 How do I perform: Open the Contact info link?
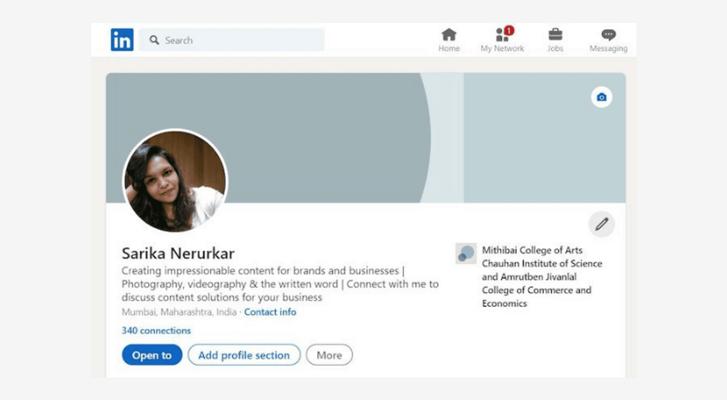(x=270, y=312)
